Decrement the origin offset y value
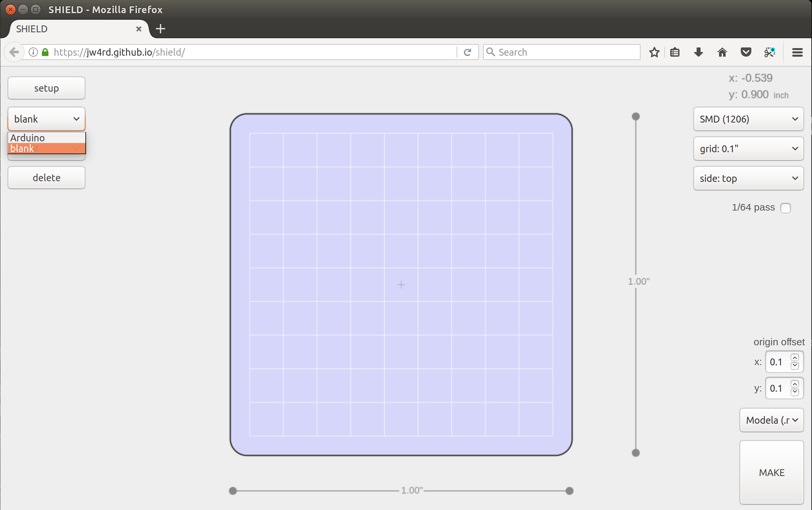Image resolution: width=812 pixels, height=510 pixels. (x=795, y=392)
